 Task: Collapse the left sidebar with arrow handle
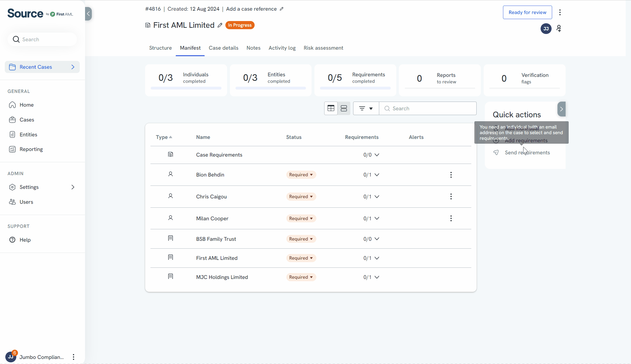[x=88, y=14]
